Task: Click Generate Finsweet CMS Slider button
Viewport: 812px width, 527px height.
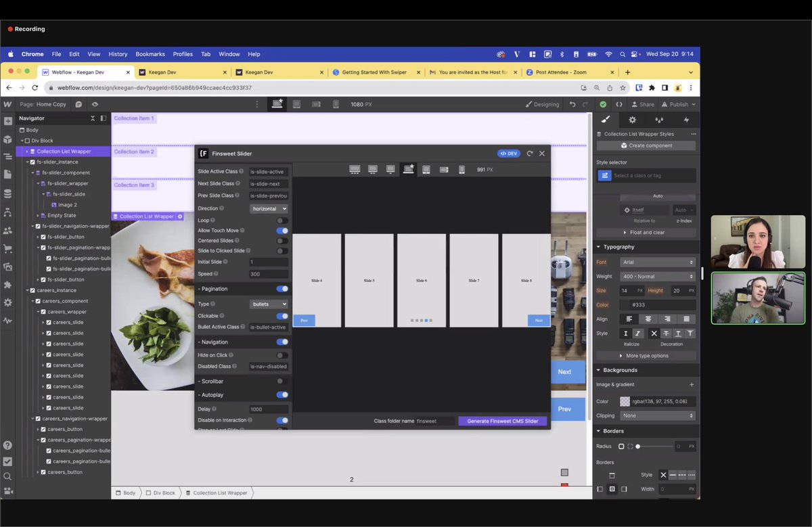Action: [502, 421]
